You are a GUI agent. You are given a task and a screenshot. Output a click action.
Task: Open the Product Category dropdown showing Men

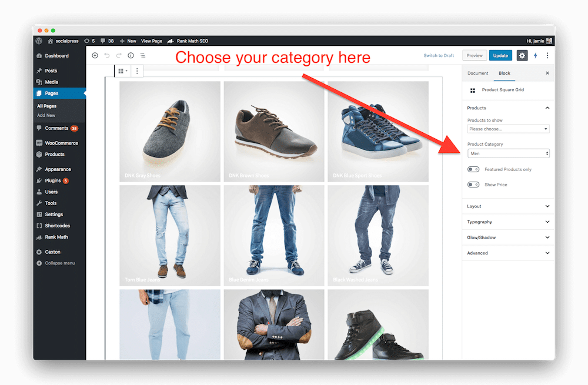(x=509, y=153)
